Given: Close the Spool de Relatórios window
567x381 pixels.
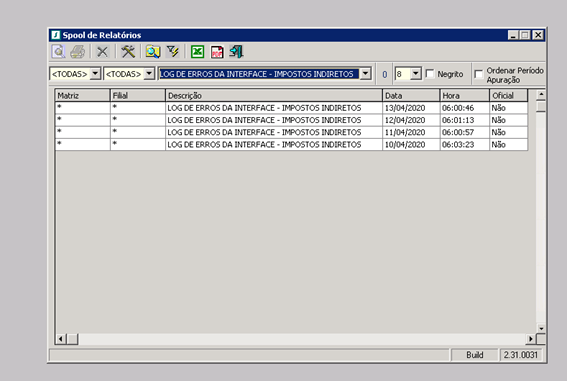Looking at the screenshot, I should (x=538, y=35).
